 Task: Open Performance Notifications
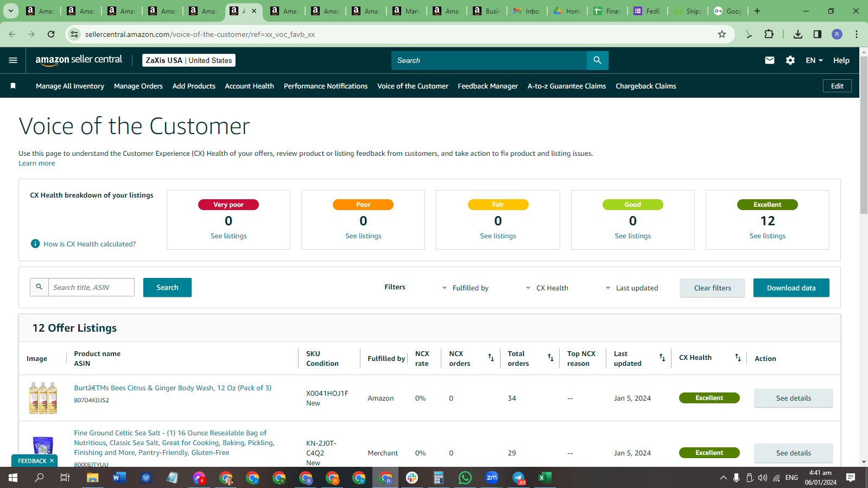pos(326,86)
